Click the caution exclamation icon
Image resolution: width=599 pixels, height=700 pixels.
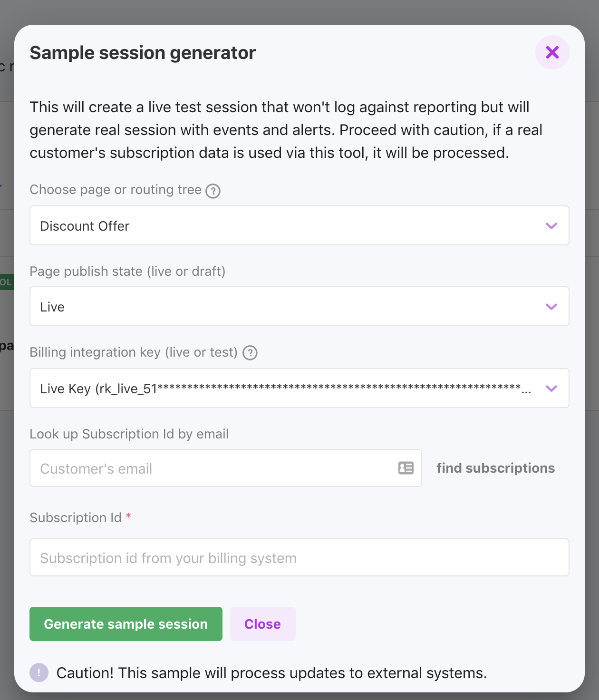pos(39,672)
